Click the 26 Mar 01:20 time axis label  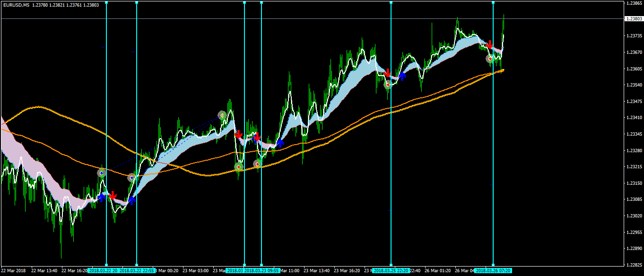click(437, 271)
